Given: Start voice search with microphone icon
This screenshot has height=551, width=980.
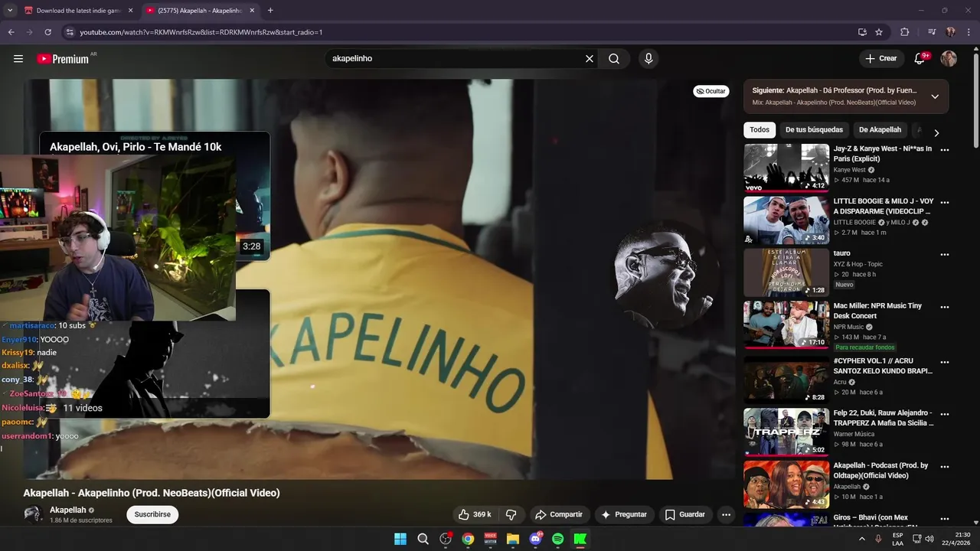Looking at the screenshot, I should tap(648, 58).
